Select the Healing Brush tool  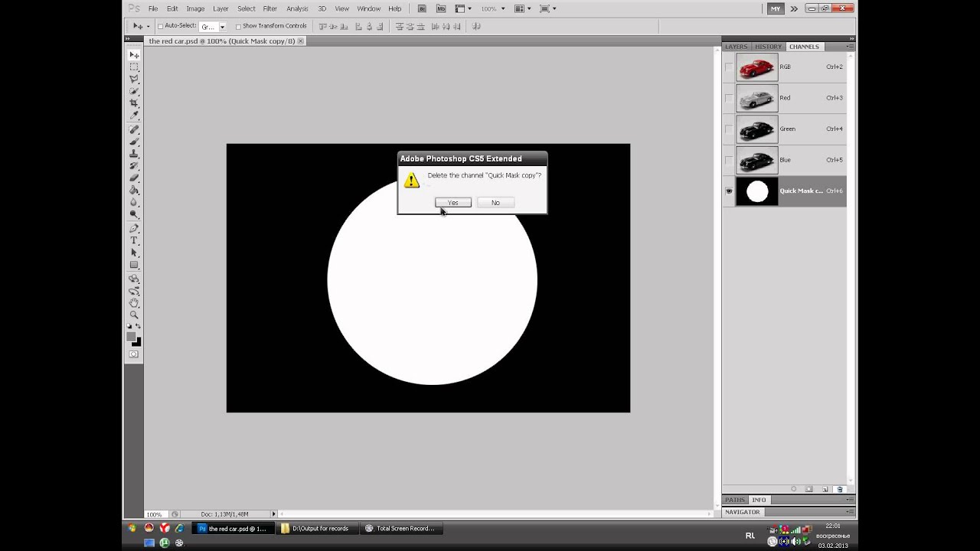[x=134, y=130]
